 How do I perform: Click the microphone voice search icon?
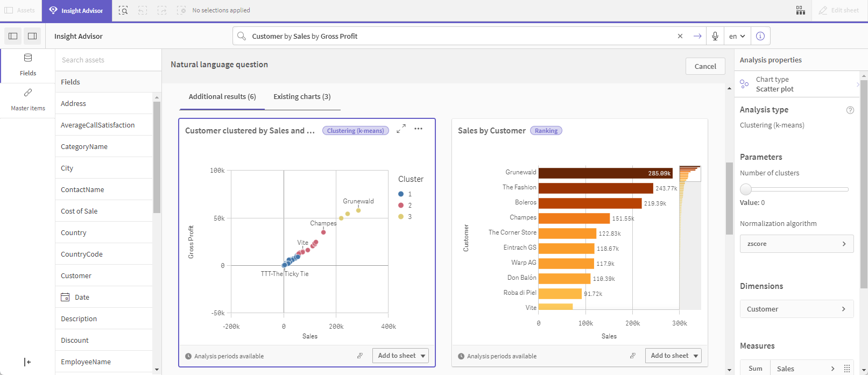pyautogui.click(x=715, y=36)
